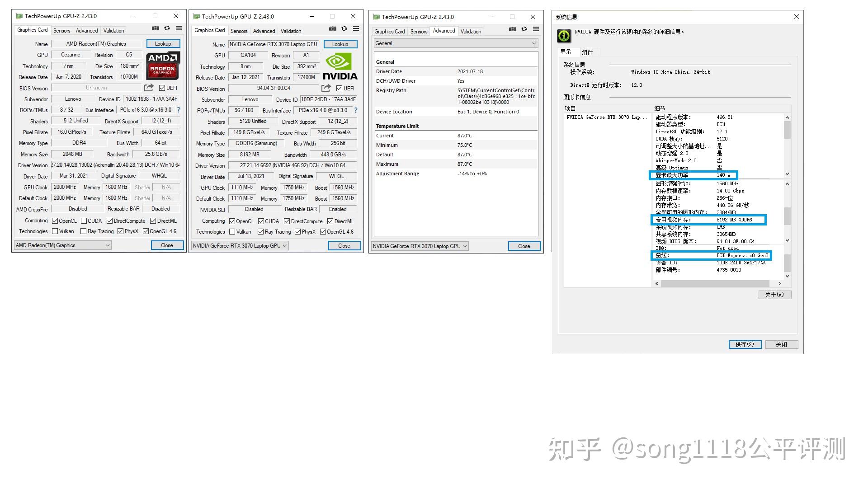Click the camera screenshot icon in AMD GPU-Z window
This screenshot has height=488, width=868.
155,28
